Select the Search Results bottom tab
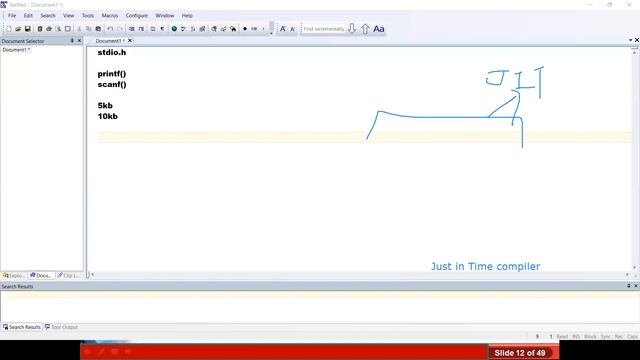The image size is (640, 360). (22, 327)
